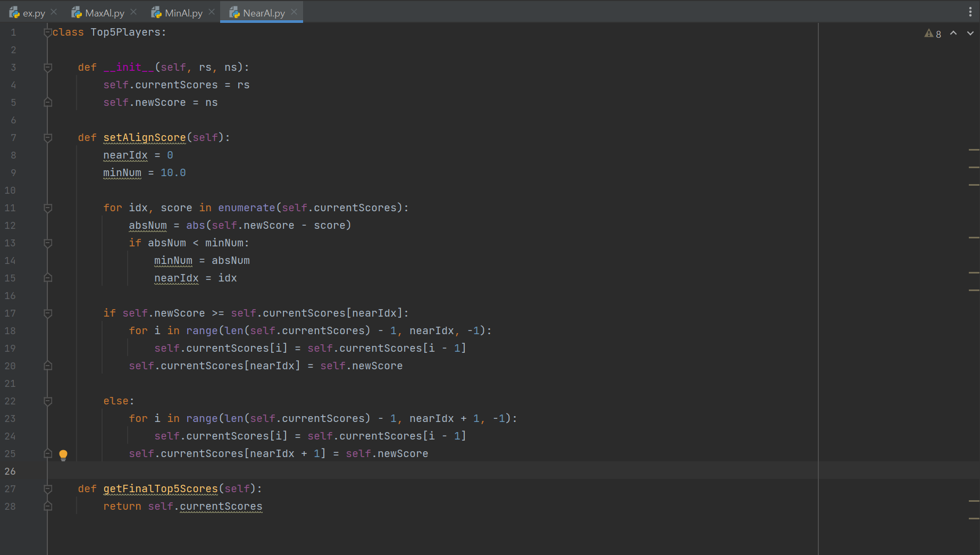Click the Python file icon on ex.py tab

[14, 13]
